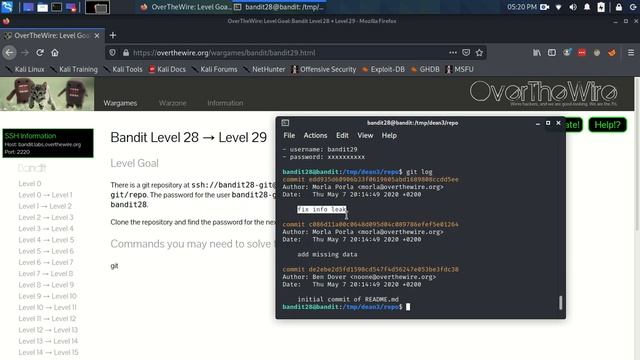640x360 pixels.
Task: Open Kali Tools bookmark
Action: point(123,69)
